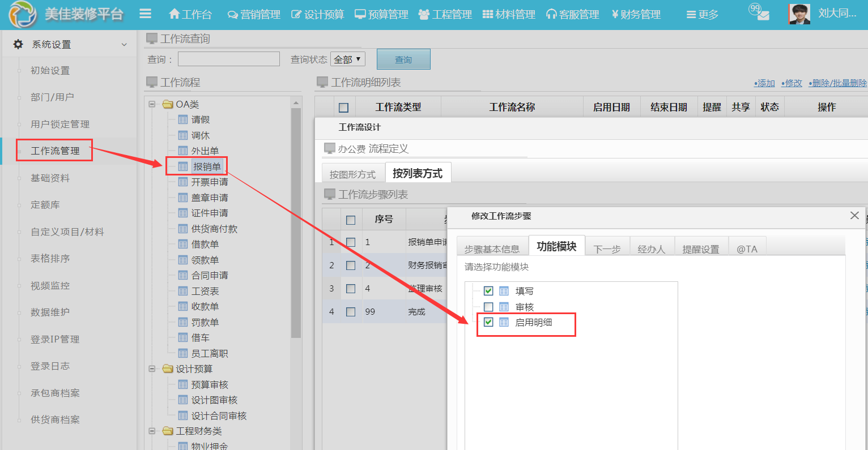Click the 工作台 home icon

point(175,14)
